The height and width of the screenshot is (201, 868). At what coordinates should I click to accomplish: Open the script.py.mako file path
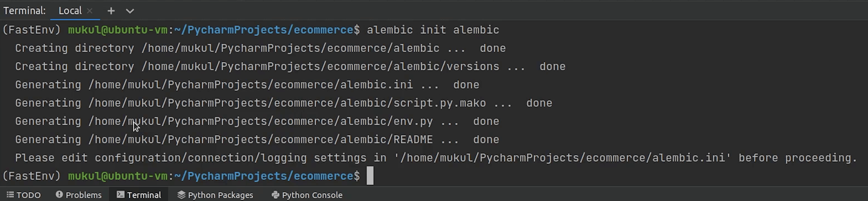287,103
